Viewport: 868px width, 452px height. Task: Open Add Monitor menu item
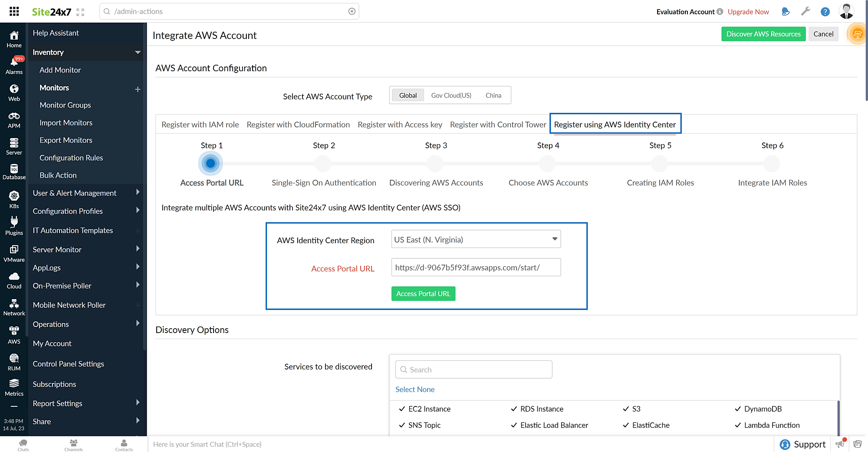60,70
